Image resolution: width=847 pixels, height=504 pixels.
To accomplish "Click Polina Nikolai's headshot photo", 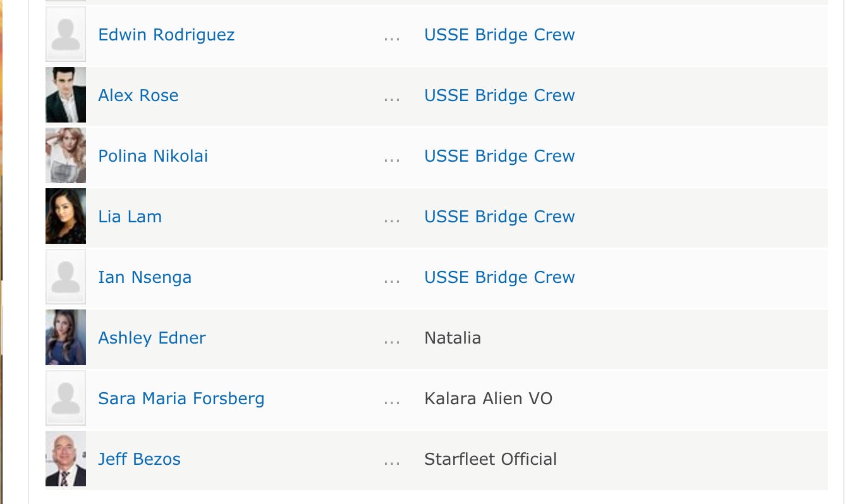I will (65, 155).
